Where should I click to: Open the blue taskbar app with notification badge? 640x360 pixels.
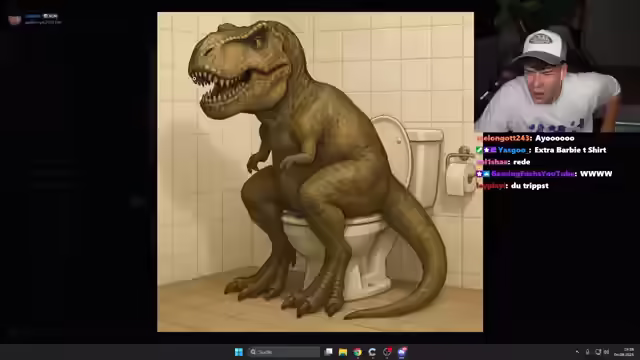402,351
